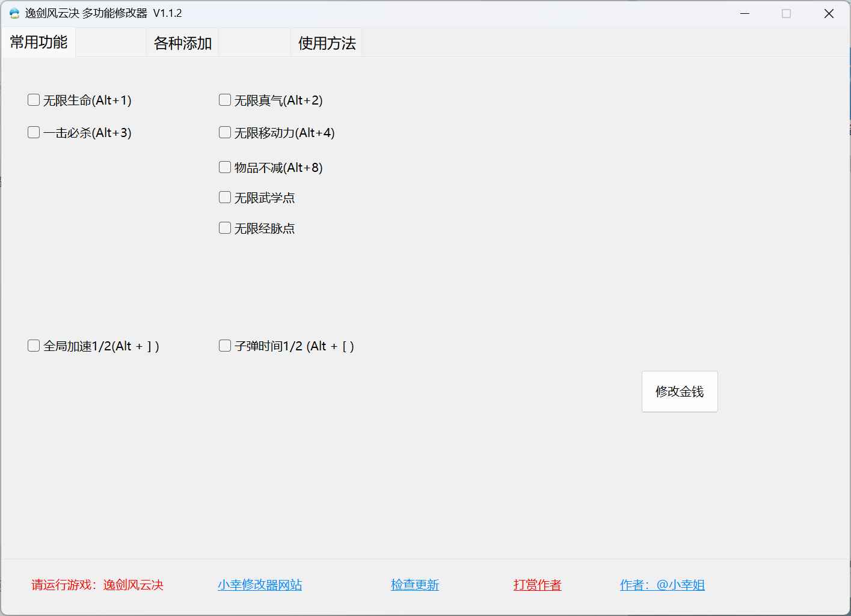This screenshot has width=851, height=616.
Task: Select the 常用功能 tab
Action: 38,43
